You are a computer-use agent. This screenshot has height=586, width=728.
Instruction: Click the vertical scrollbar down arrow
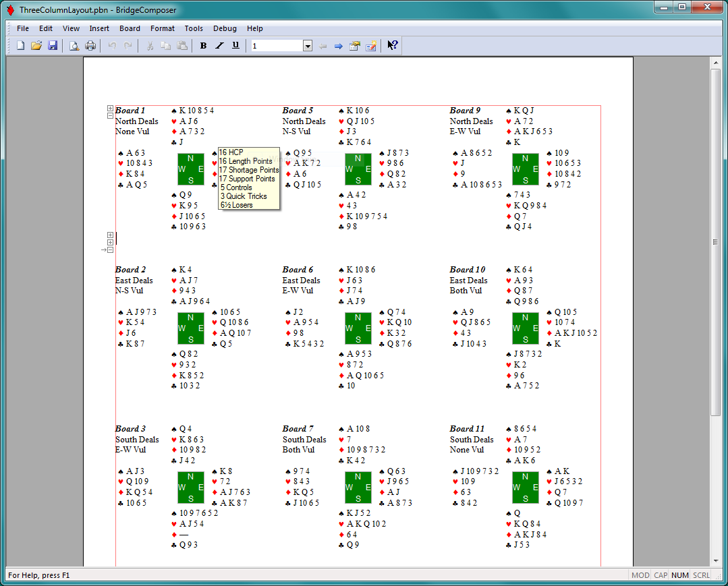click(716, 562)
